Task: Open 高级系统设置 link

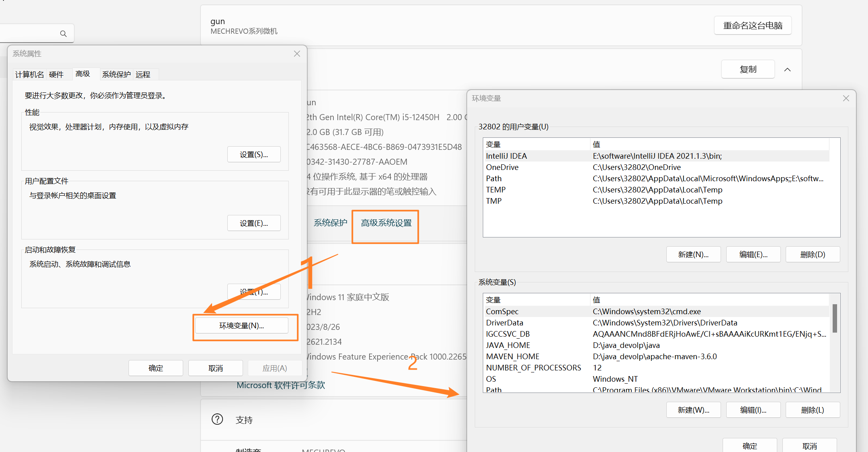Action: pos(386,223)
